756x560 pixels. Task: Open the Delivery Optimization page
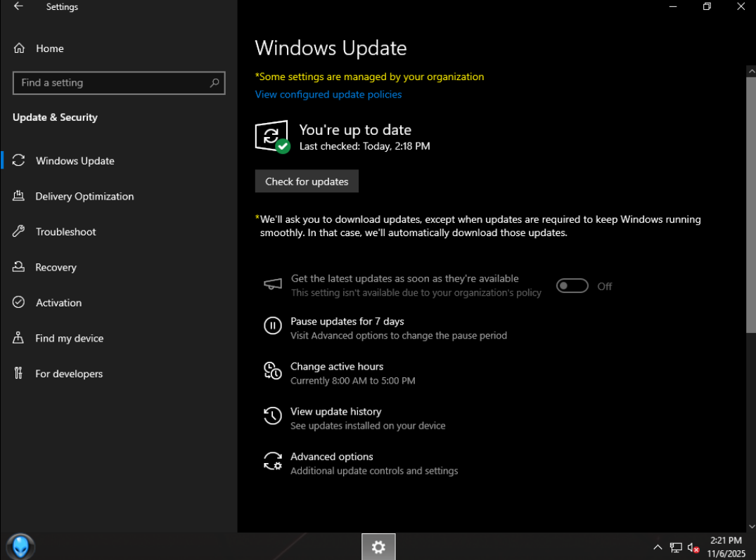[x=84, y=196]
